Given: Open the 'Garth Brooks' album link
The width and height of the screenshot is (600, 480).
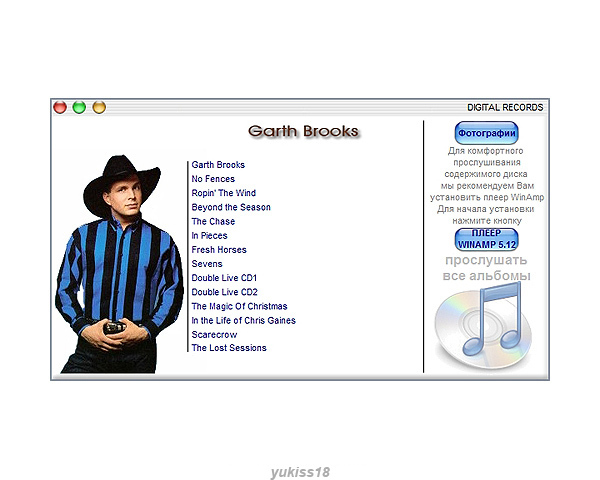Looking at the screenshot, I should (x=218, y=165).
